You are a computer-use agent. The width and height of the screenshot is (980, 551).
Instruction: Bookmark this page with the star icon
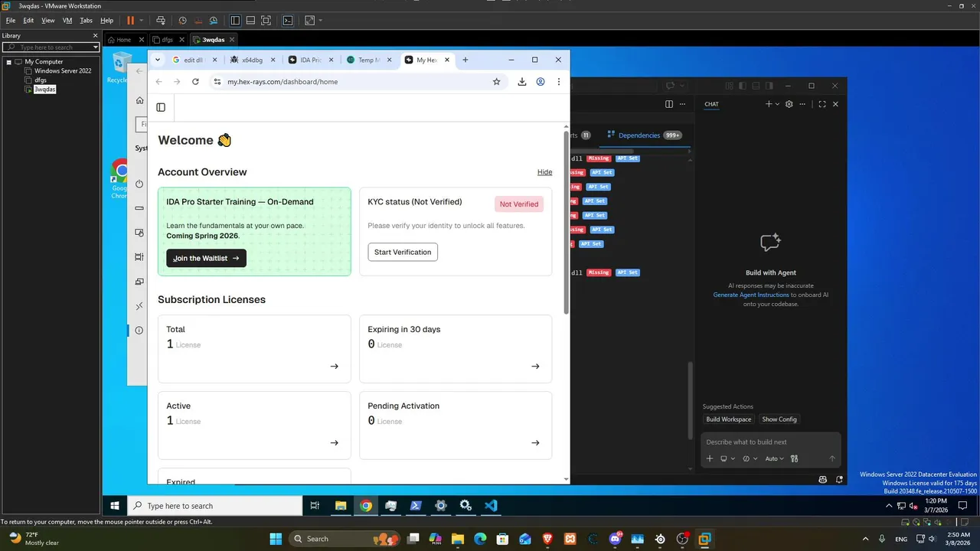[496, 82]
